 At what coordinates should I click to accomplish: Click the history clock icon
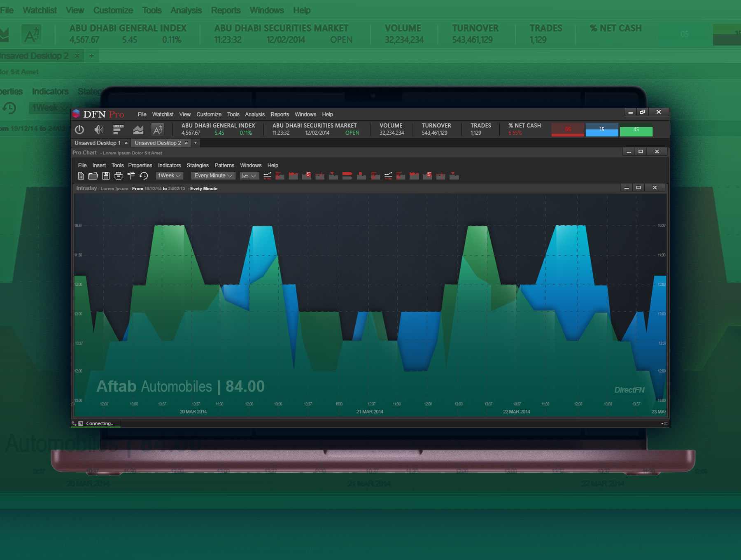(x=144, y=176)
